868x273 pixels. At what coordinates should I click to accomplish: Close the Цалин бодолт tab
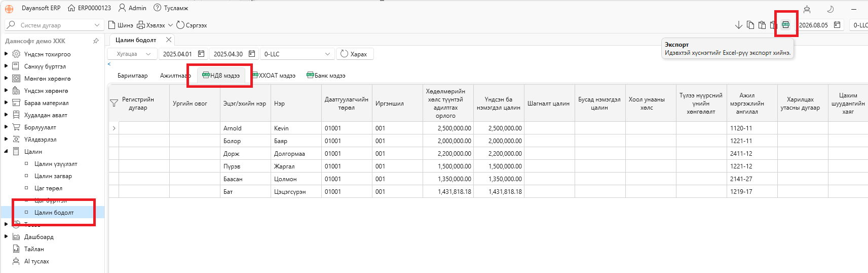tap(169, 40)
